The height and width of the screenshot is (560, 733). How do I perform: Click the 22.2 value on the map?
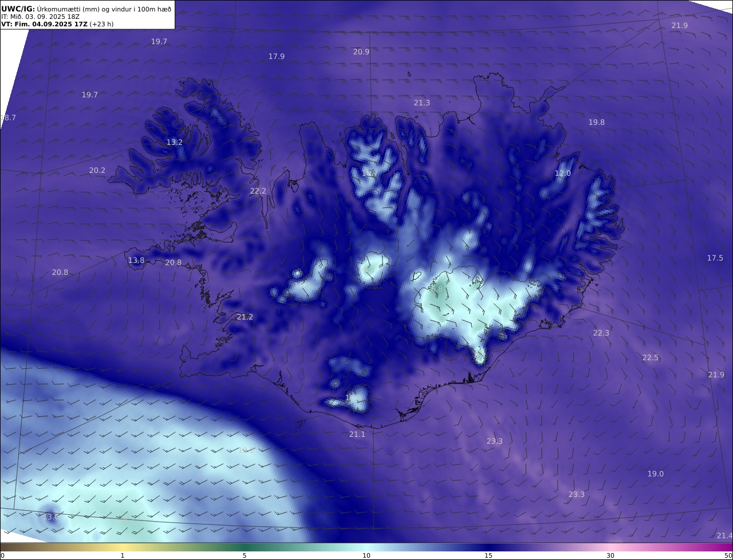tap(258, 191)
